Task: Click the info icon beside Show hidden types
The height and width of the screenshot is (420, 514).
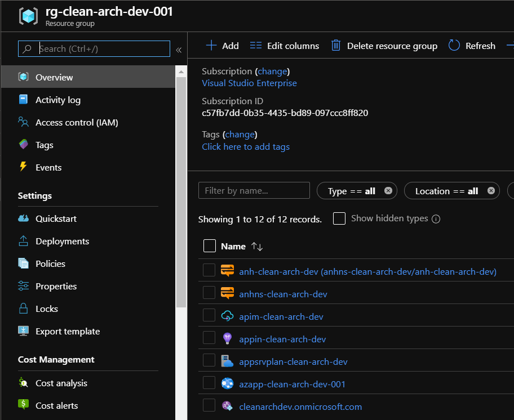Action: 436,219
